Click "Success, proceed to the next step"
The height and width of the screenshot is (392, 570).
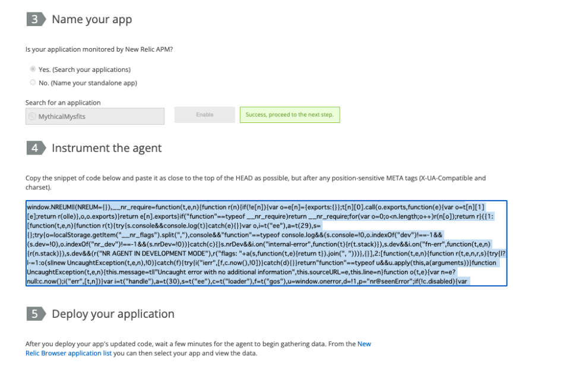pyautogui.click(x=290, y=115)
